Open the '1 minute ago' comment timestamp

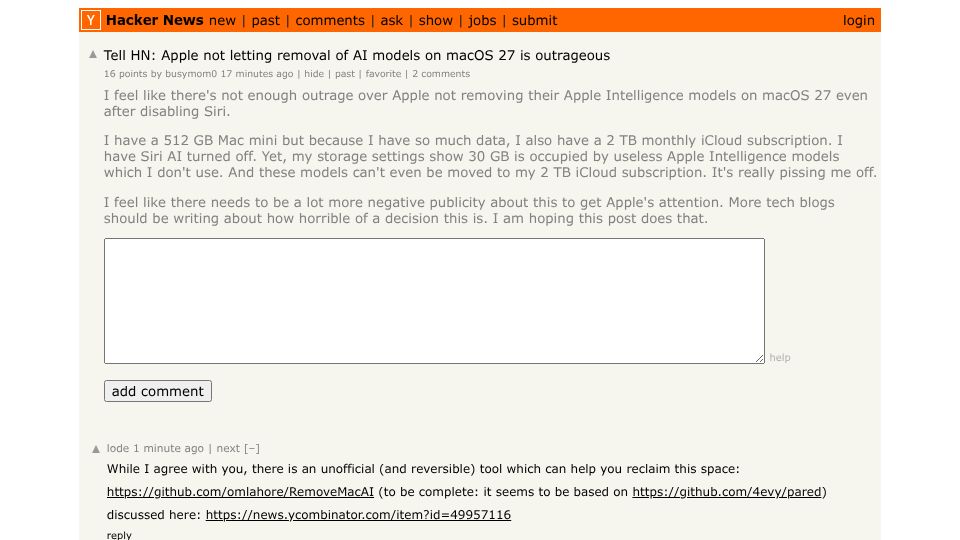pos(168,448)
